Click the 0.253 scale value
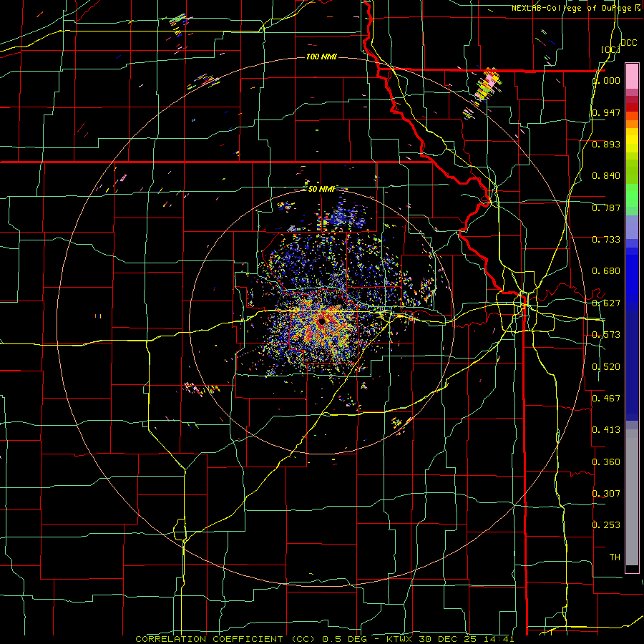The width and height of the screenshot is (644, 644). [606, 525]
